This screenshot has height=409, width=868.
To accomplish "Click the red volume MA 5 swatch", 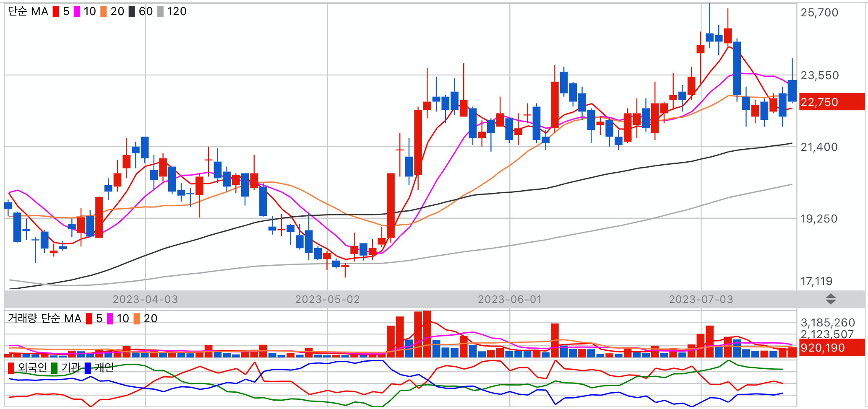I will pyautogui.click(x=89, y=319).
